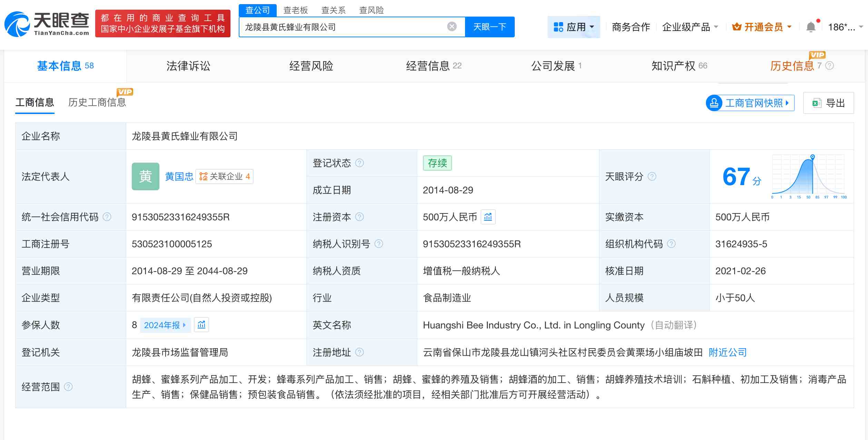Click the help icon beside 天眼评分
The height and width of the screenshot is (440, 868).
(652, 176)
